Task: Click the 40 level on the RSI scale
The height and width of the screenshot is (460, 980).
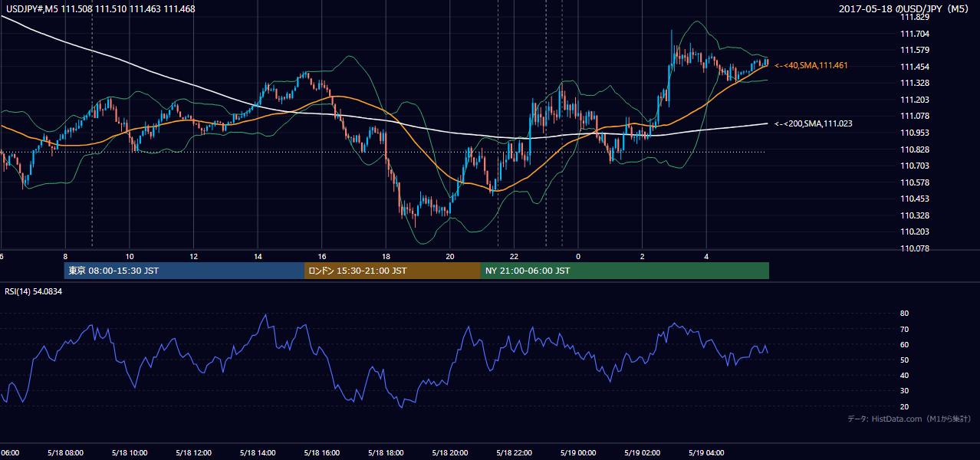Action: (x=905, y=375)
